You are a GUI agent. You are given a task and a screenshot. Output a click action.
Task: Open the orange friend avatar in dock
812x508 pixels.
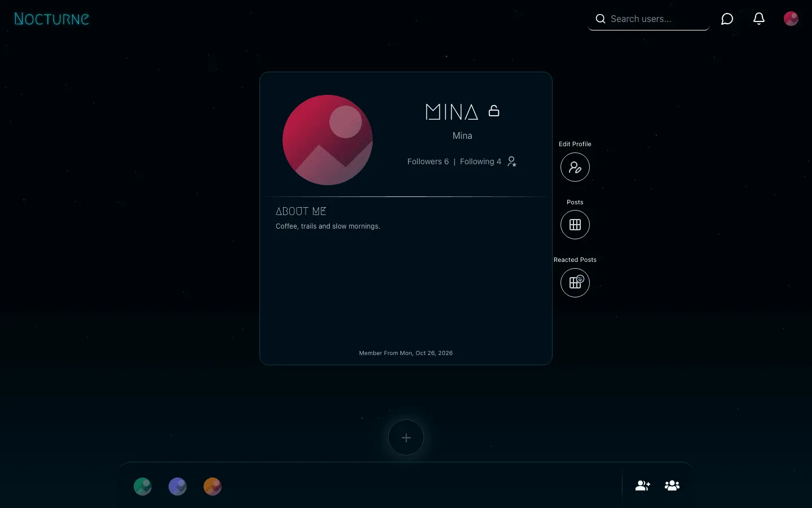click(x=213, y=487)
